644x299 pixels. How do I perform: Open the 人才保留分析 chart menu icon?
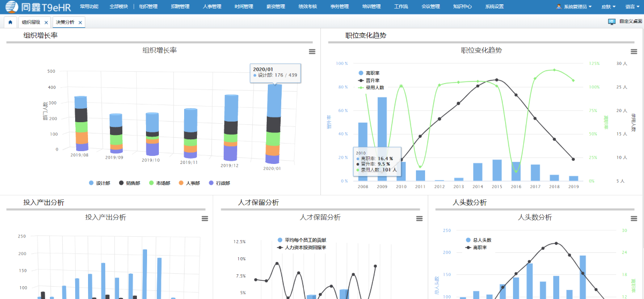coord(419,219)
